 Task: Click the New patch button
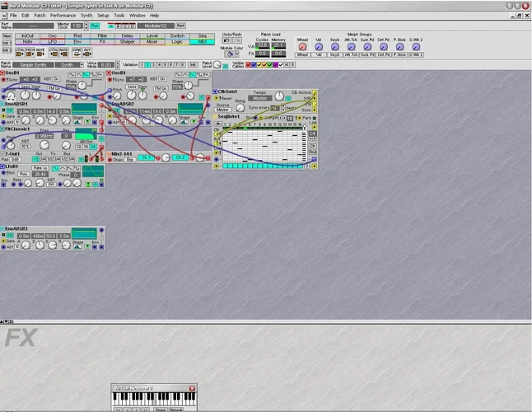pos(7,36)
